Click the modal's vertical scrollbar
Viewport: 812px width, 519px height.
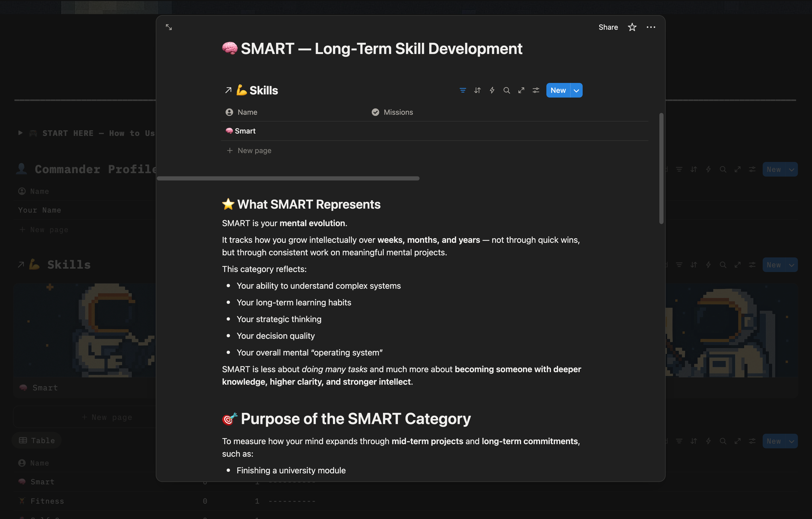tap(661, 168)
